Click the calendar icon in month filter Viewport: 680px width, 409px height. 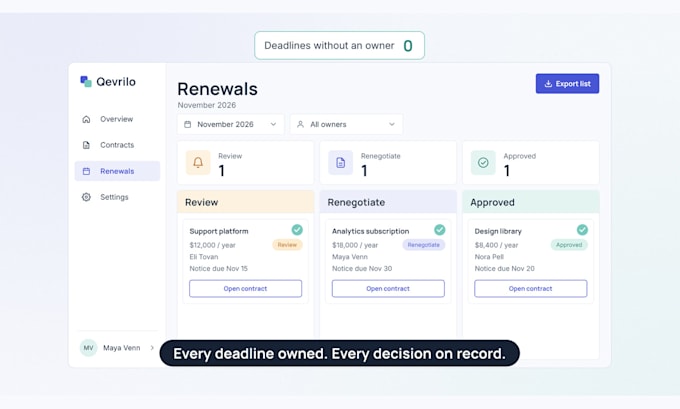(187, 124)
